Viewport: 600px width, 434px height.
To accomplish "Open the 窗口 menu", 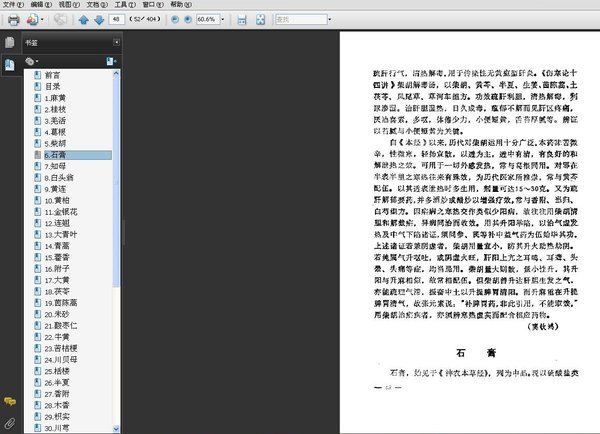I will point(153,5).
